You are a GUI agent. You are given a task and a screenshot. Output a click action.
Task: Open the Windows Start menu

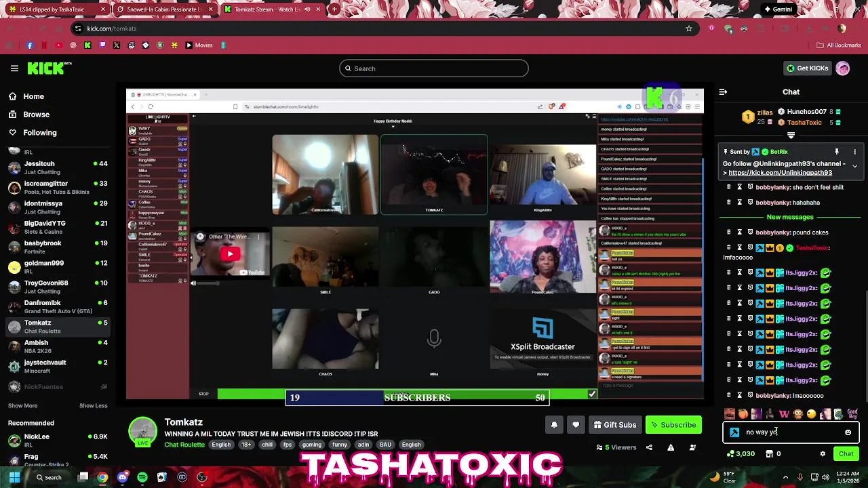point(14,477)
